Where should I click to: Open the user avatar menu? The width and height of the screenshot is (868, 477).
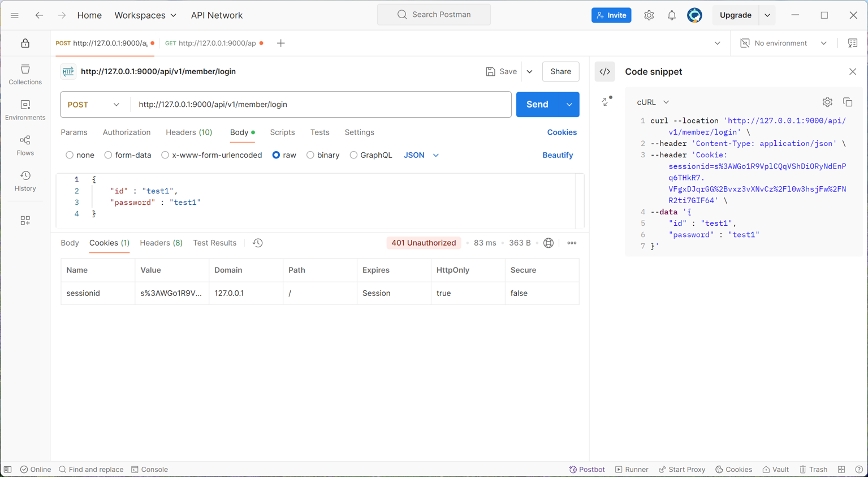pos(694,15)
